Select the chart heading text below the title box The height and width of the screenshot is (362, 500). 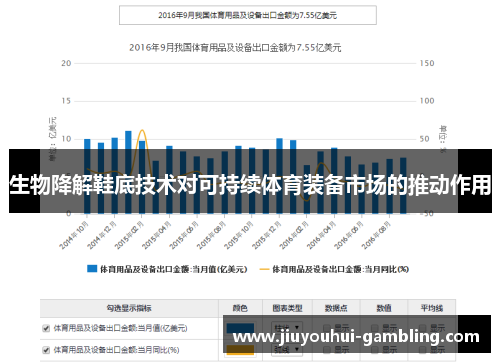point(235,48)
